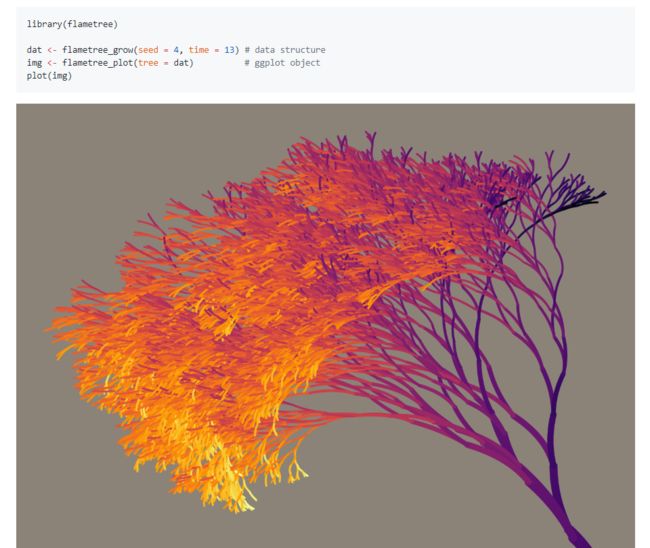The width and height of the screenshot is (650, 548).
Task: Click the 'time = 13' argument
Action: pyautogui.click(x=211, y=50)
